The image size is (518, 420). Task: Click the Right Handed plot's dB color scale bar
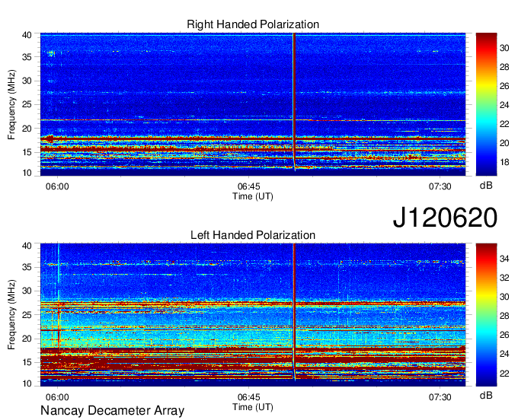486,104
